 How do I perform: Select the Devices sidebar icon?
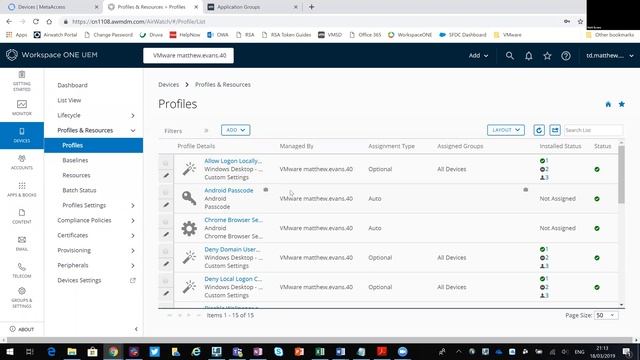[x=22, y=135]
